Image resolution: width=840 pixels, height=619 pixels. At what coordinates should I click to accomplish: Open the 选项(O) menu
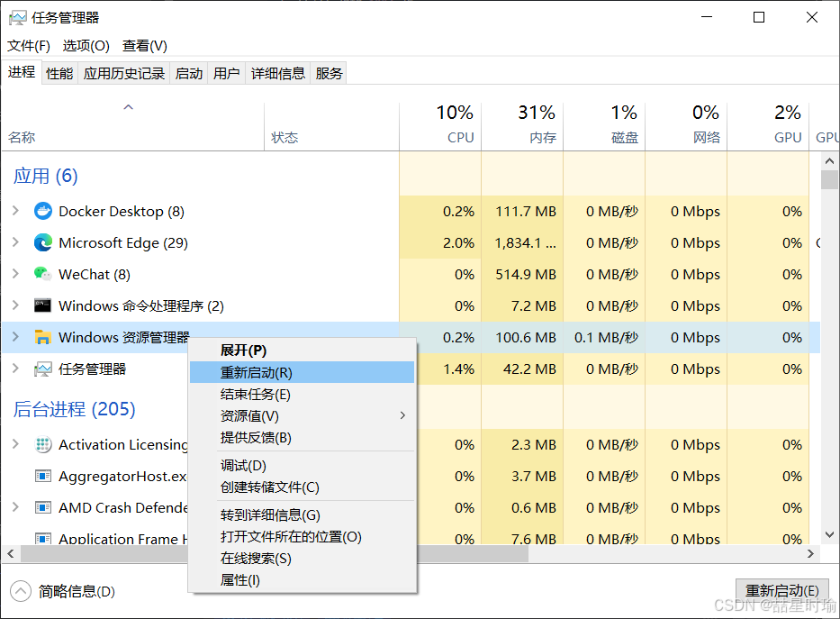click(x=86, y=46)
